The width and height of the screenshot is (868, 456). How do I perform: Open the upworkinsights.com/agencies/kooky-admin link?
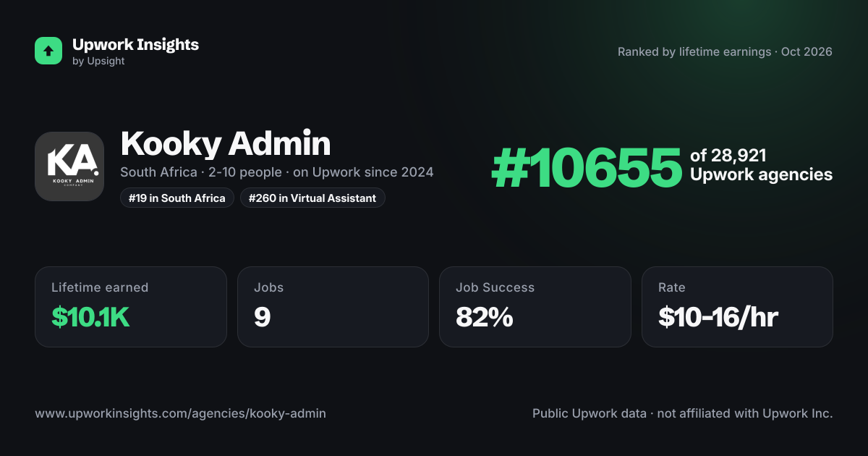[180, 414]
